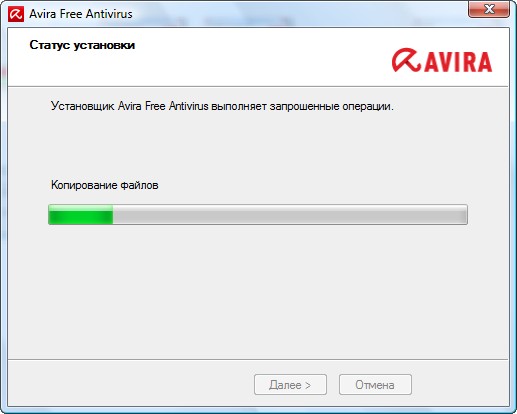The height and width of the screenshot is (414, 517).
Task: Click the green filled part of the progress bar
Action: pyautogui.click(x=81, y=214)
